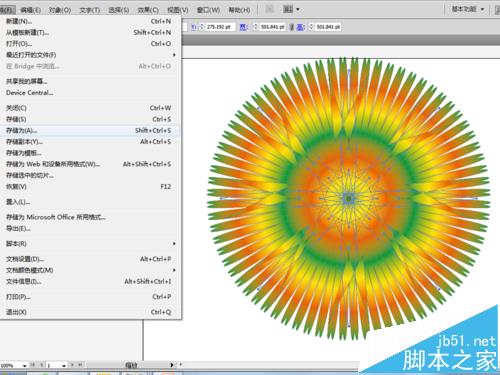500x375 pixels.
Task: Open the 缩放 status bar arrow menu
Action: click(172, 365)
